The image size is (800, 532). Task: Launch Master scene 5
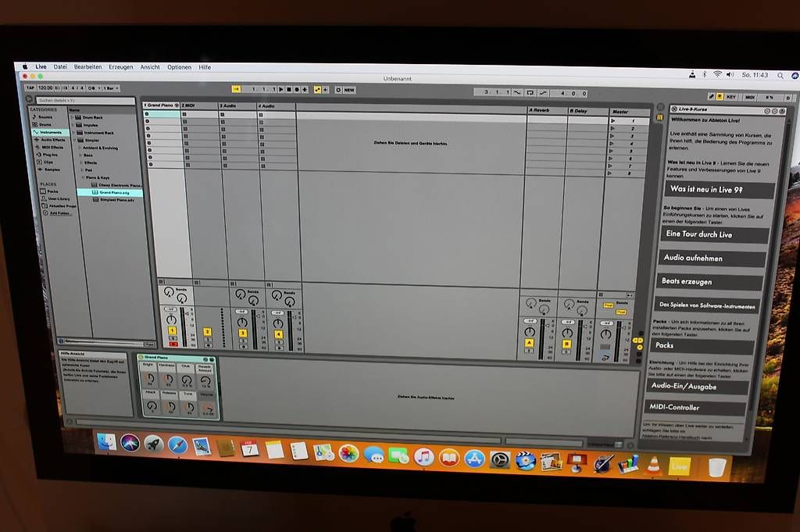[x=612, y=151]
